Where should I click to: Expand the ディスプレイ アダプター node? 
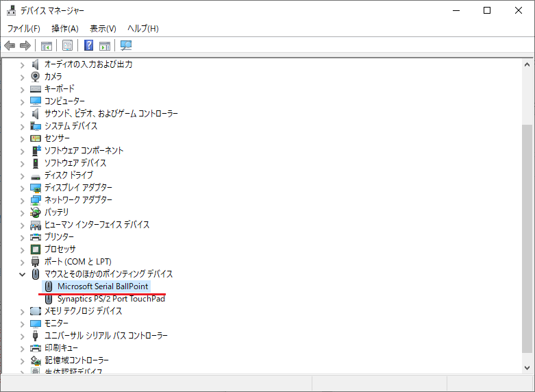22,188
